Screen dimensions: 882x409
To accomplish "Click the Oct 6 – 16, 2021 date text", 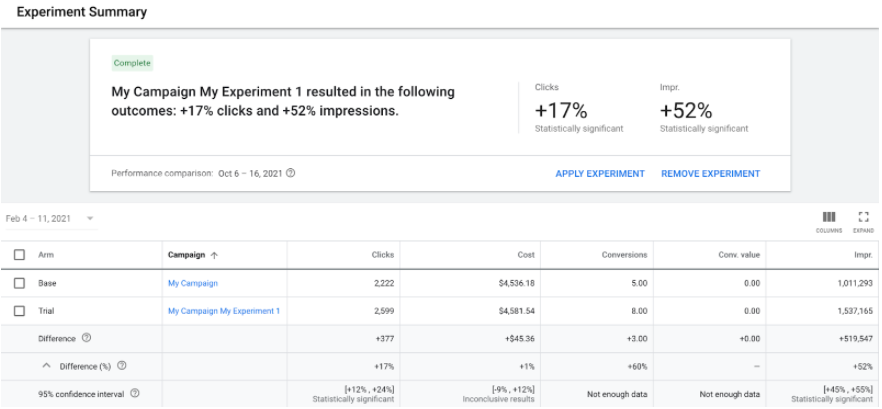I will (250, 173).
